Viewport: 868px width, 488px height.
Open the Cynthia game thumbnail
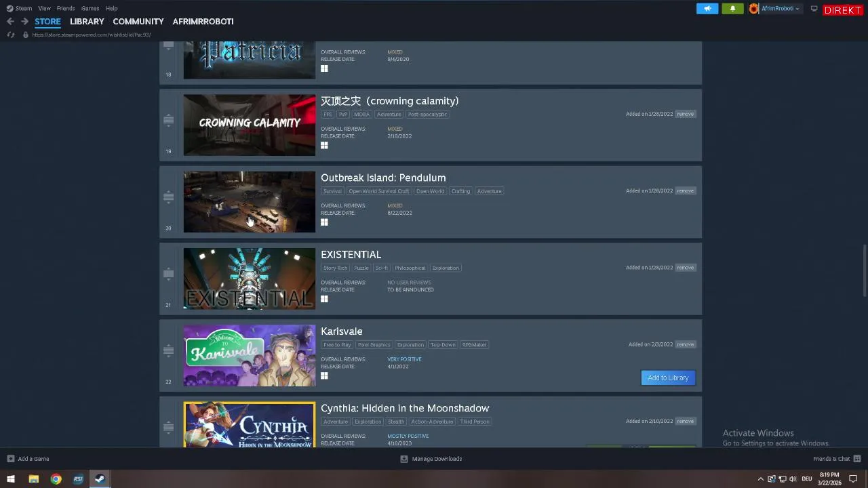pyautogui.click(x=250, y=425)
